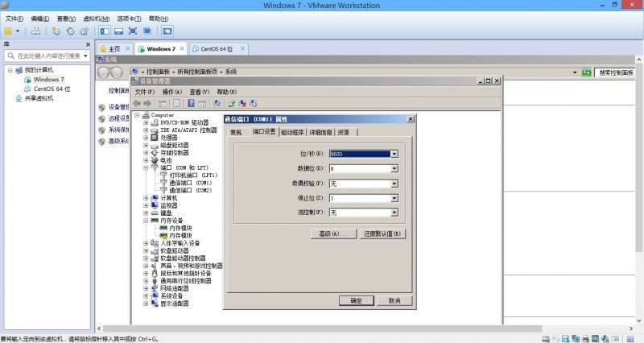
Task: Click the VMware power/suspend toolbar icon
Action: tap(8, 31)
